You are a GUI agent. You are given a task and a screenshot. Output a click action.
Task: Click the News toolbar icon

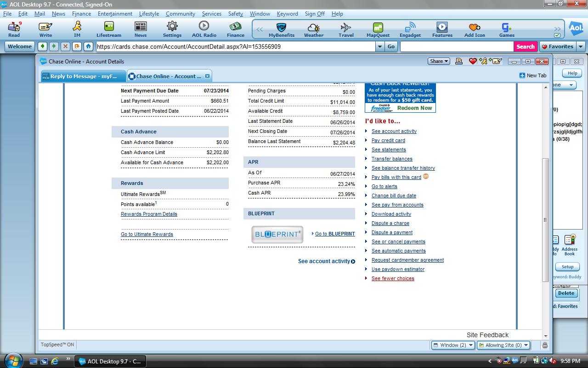pos(141,29)
